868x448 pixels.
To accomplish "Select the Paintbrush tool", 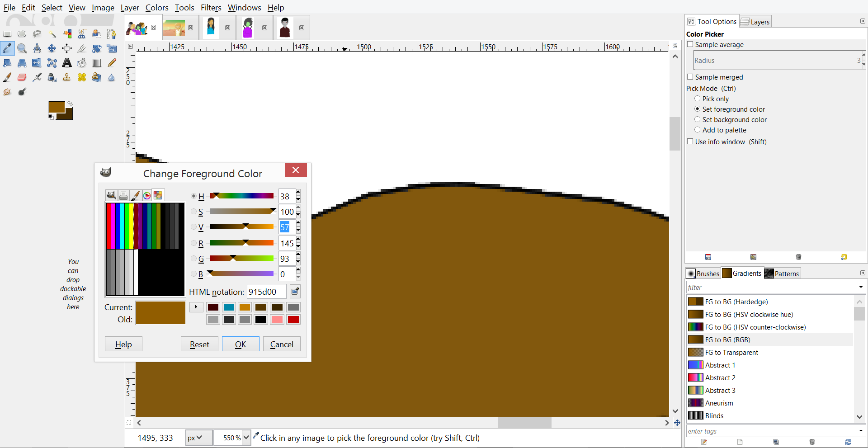I will (7, 77).
